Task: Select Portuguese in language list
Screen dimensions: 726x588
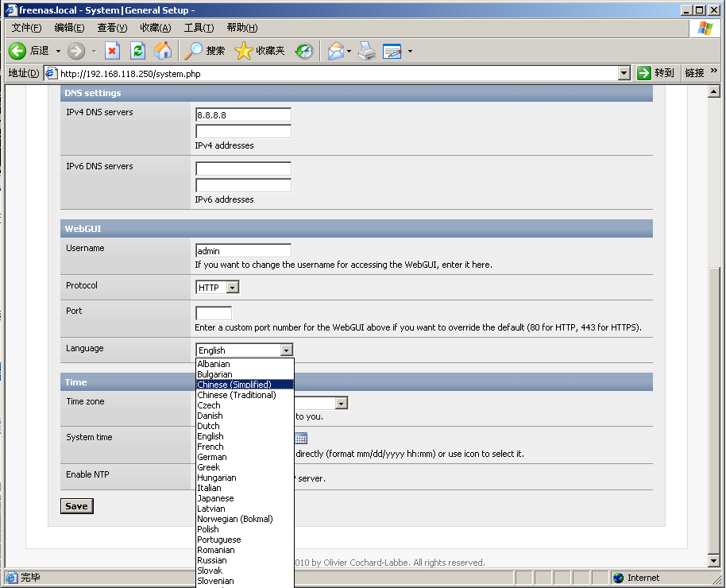Action: coord(245,540)
